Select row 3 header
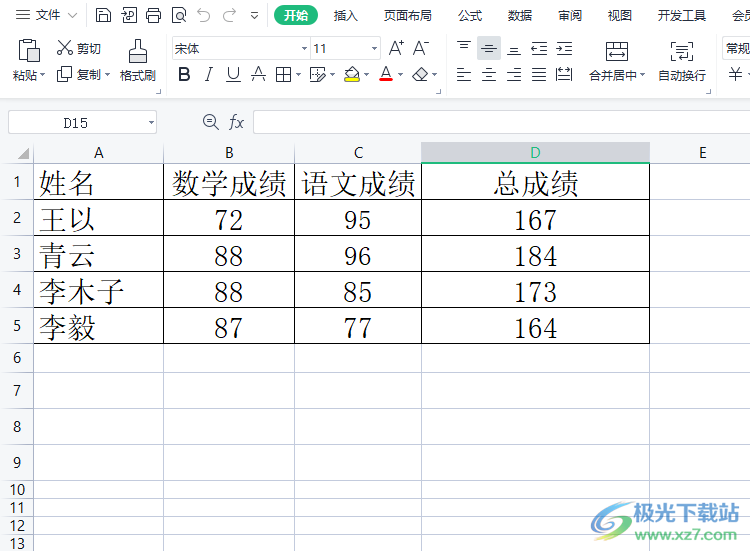The height and width of the screenshot is (551, 750). pos(17,253)
